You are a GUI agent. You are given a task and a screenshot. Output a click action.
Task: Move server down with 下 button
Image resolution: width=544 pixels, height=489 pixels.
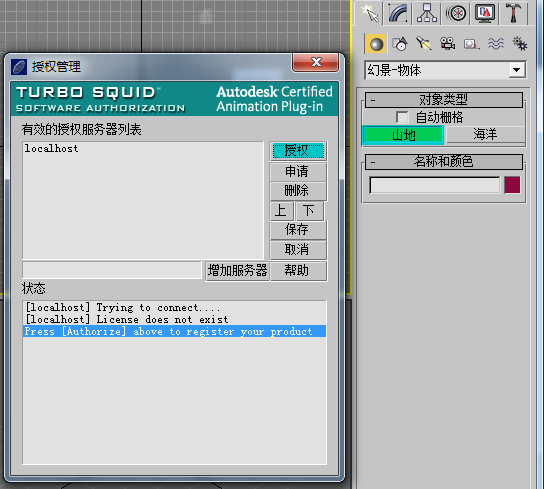pos(309,211)
